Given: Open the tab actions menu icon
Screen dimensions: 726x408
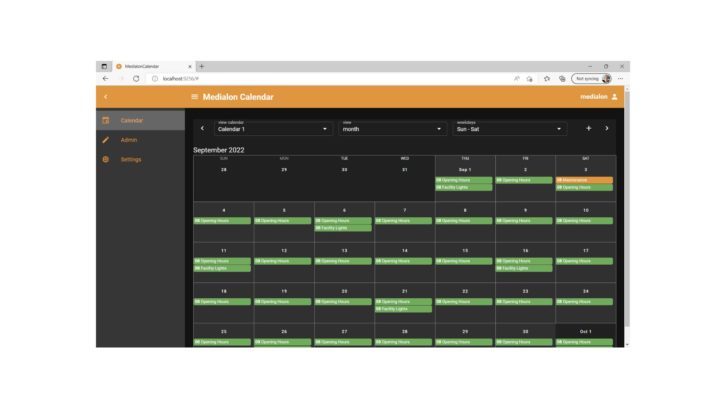Looking at the screenshot, I should pos(104,66).
